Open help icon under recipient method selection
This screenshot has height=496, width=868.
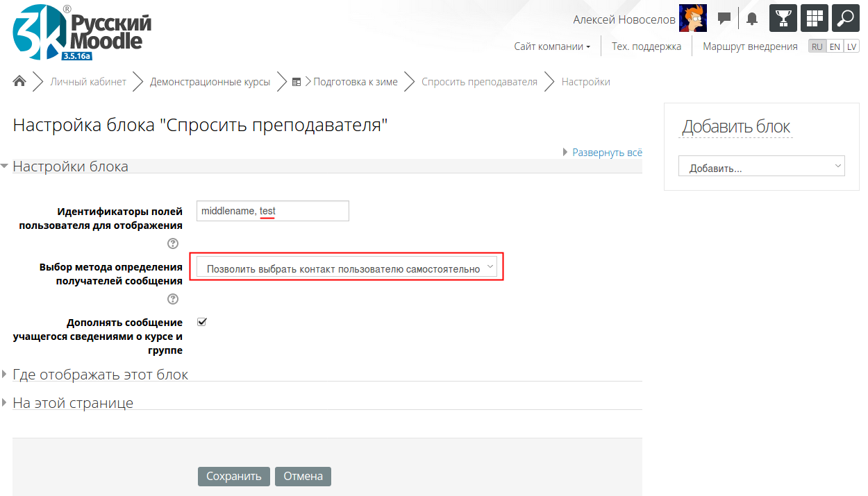coord(173,299)
